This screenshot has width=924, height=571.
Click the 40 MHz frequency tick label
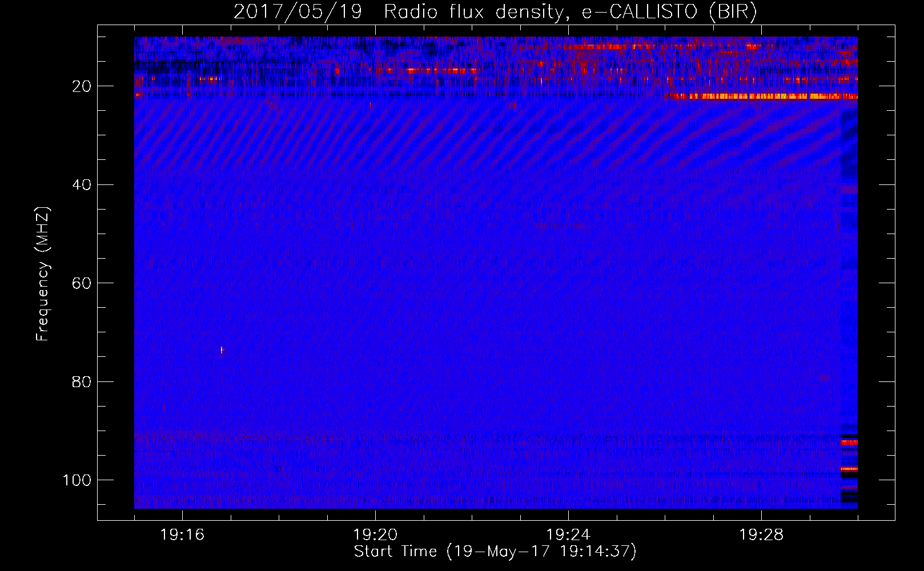82,185
